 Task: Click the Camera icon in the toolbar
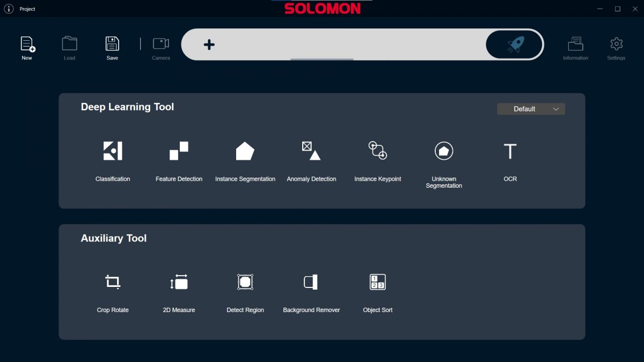(x=160, y=47)
